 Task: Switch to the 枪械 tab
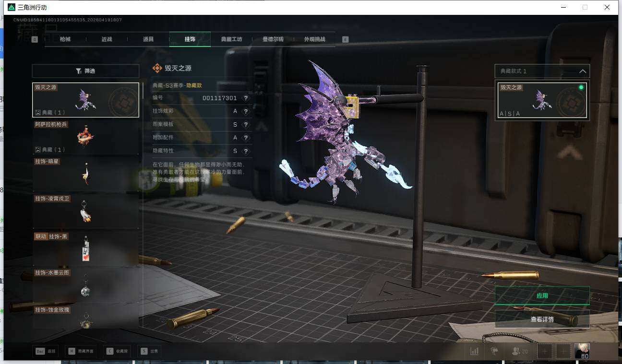pyautogui.click(x=65, y=39)
